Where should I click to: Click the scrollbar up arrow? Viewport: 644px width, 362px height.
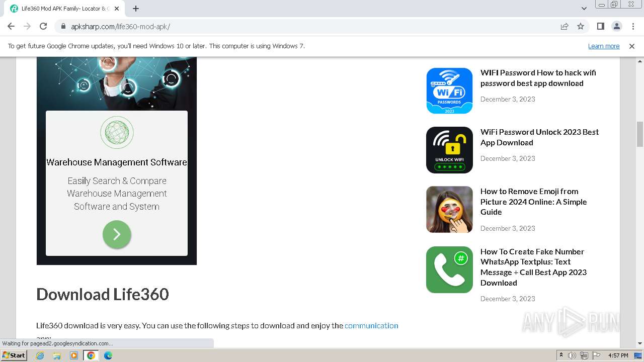640,61
